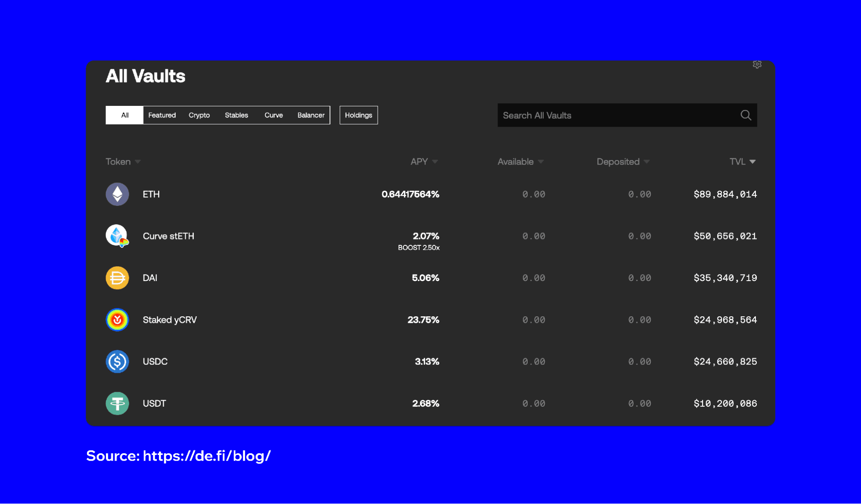Switch to the Balancer tab
This screenshot has width=861, height=504.
(x=311, y=115)
